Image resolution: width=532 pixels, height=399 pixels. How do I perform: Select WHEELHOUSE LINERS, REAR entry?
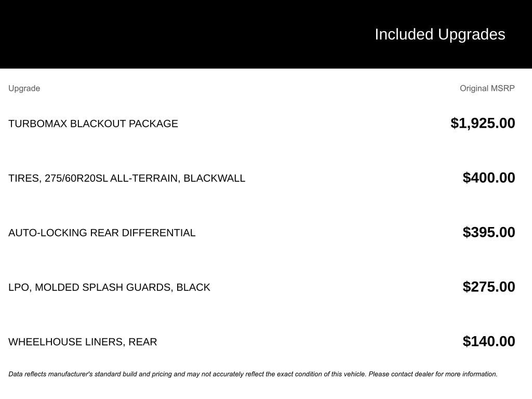tap(83, 342)
